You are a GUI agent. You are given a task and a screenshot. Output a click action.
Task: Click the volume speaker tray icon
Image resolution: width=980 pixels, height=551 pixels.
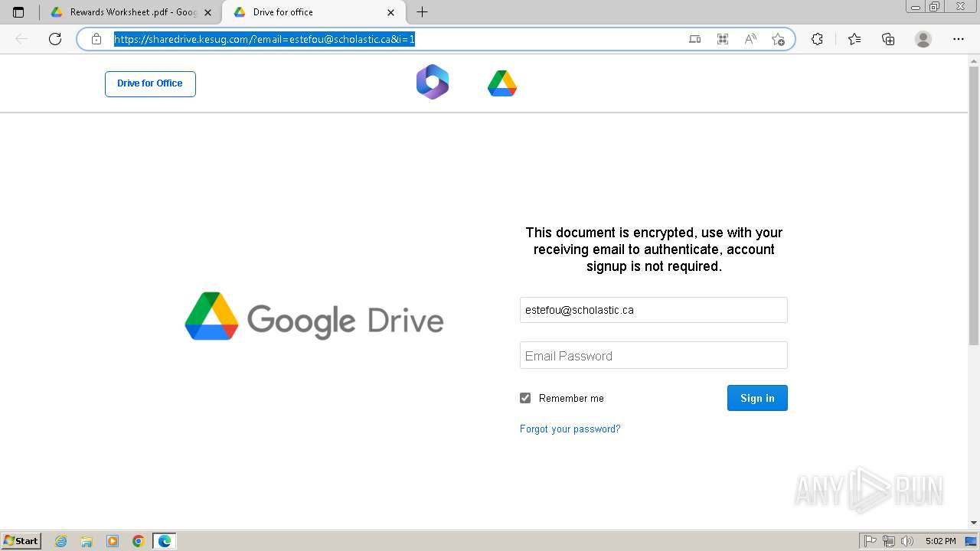907,541
